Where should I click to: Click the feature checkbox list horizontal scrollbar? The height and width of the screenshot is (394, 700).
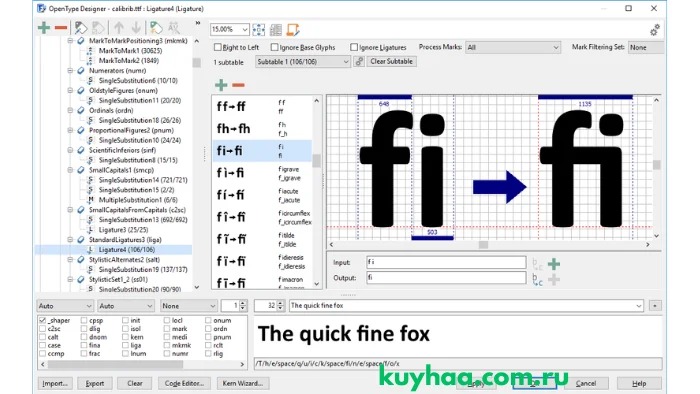click(142, 365)
